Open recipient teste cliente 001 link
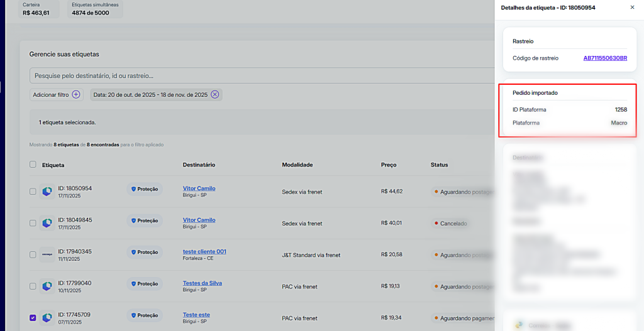644x331 pixels. pos(204,251)
